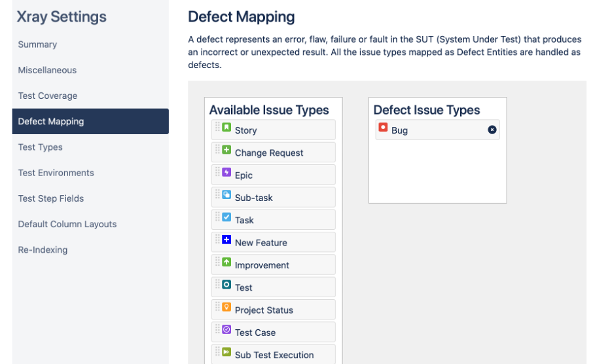This screenshot has width=593, height=364.
Task: Remove Bug from Defect Issue Types
Action: pyautogui.click(x=492, y=130)
